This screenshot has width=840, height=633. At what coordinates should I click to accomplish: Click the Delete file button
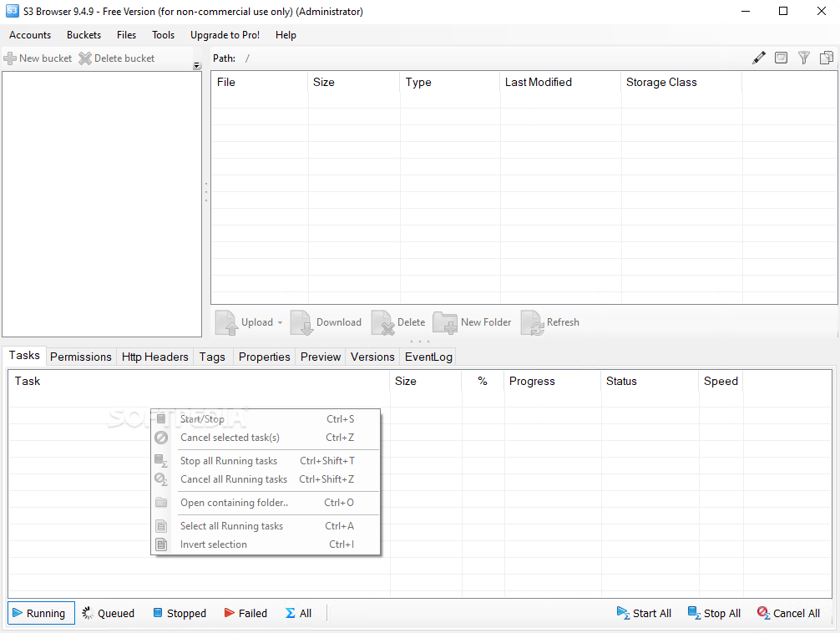(398, 322)
